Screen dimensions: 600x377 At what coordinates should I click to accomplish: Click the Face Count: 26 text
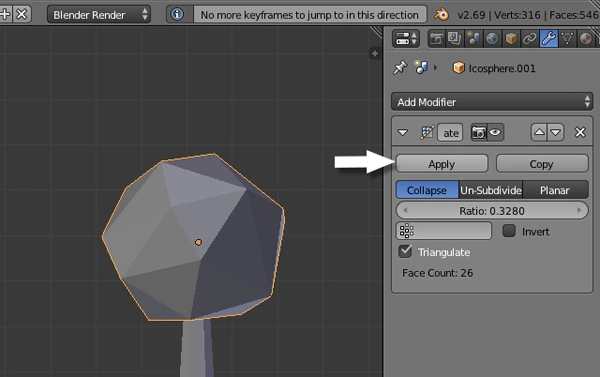(x=437, y=273)
